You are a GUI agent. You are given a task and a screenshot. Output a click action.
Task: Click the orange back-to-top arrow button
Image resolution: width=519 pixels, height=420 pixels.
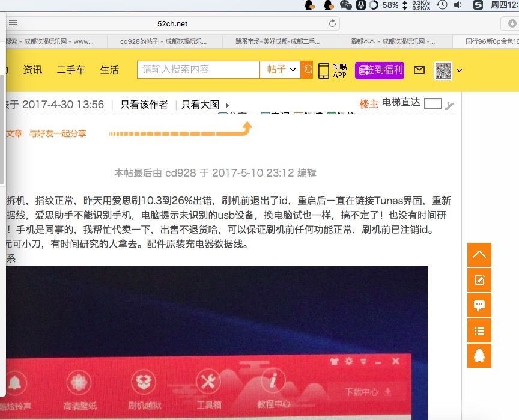(479, 255)
